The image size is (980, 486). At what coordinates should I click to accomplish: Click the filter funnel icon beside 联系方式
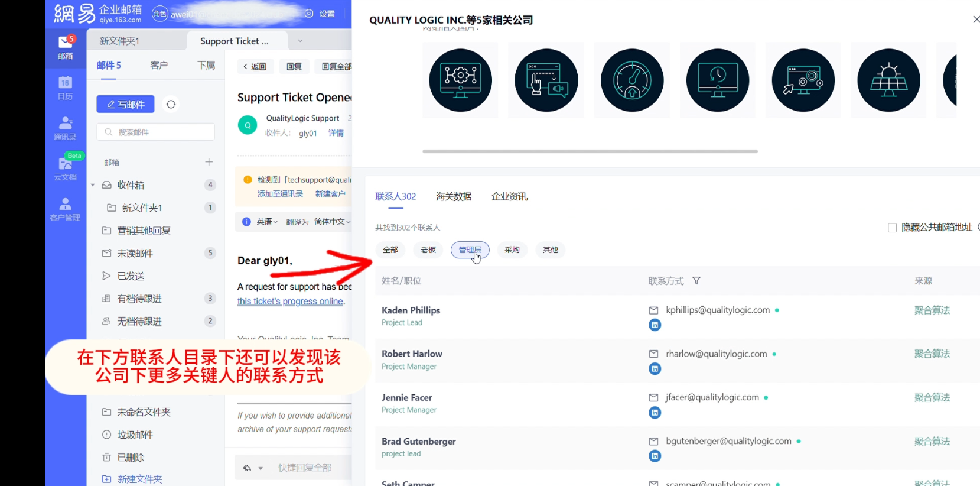click(x=696, y=281)
